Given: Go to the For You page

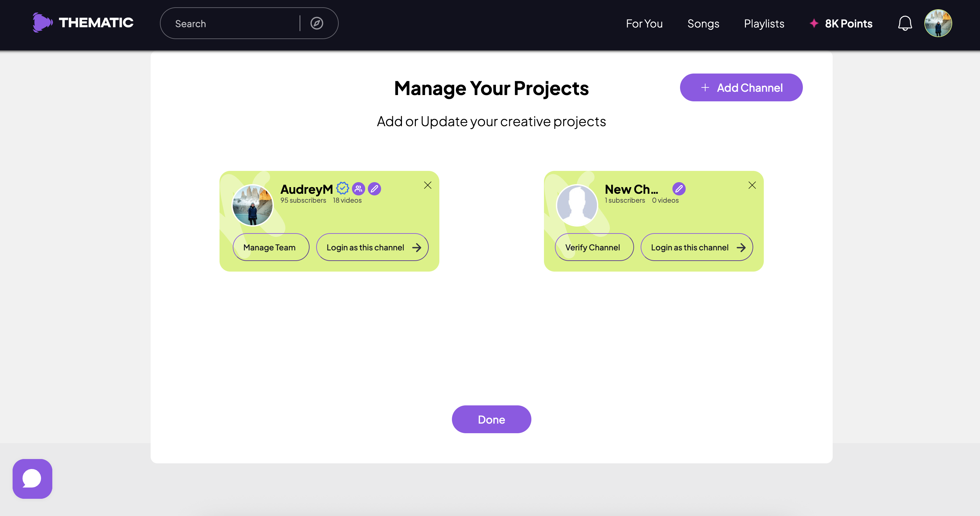Looking at the screenshot, I should coord(644,24).
